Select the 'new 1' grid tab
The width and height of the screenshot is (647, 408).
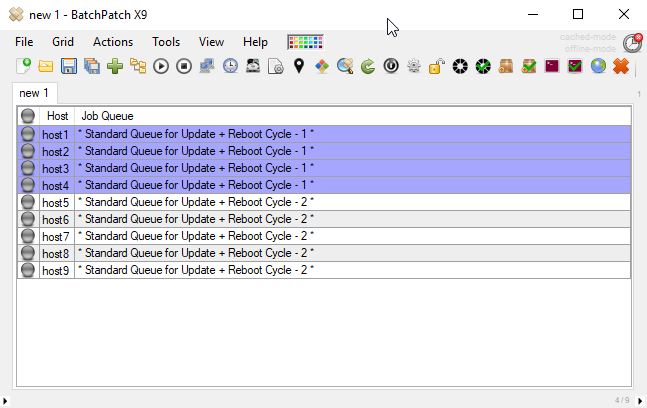point(34,93)
